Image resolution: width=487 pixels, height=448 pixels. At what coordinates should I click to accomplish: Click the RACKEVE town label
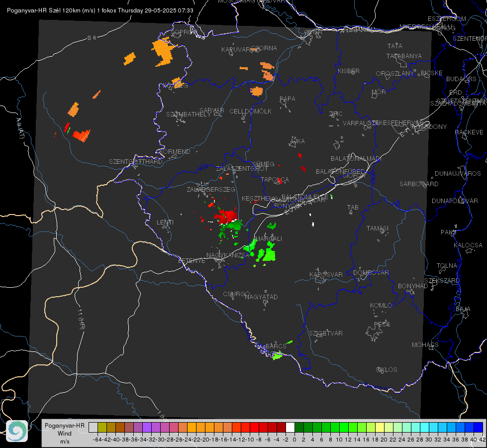(469, 132)
